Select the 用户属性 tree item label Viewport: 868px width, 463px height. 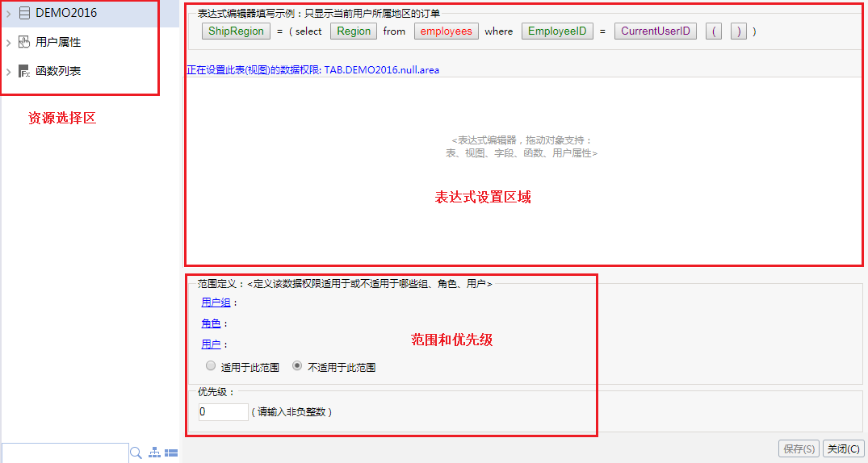pos(58,42)
